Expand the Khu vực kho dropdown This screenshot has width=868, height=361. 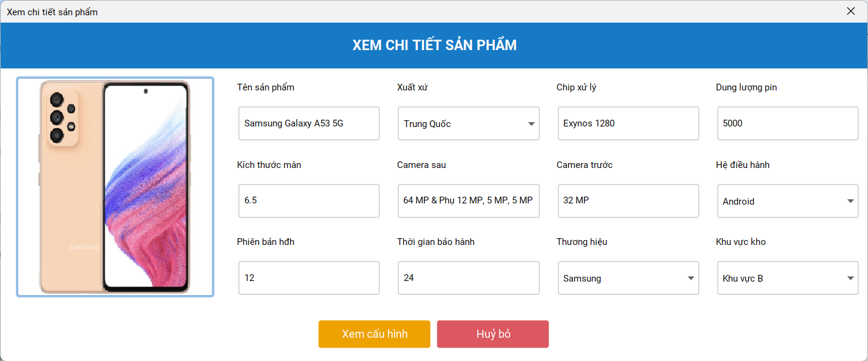pos(788,278)
